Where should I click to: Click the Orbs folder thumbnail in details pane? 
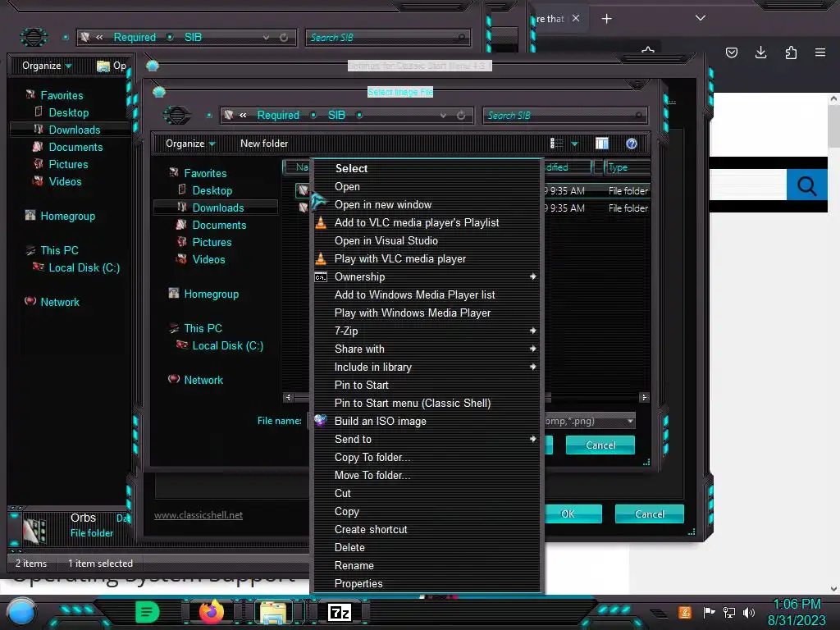pos(34,531)
